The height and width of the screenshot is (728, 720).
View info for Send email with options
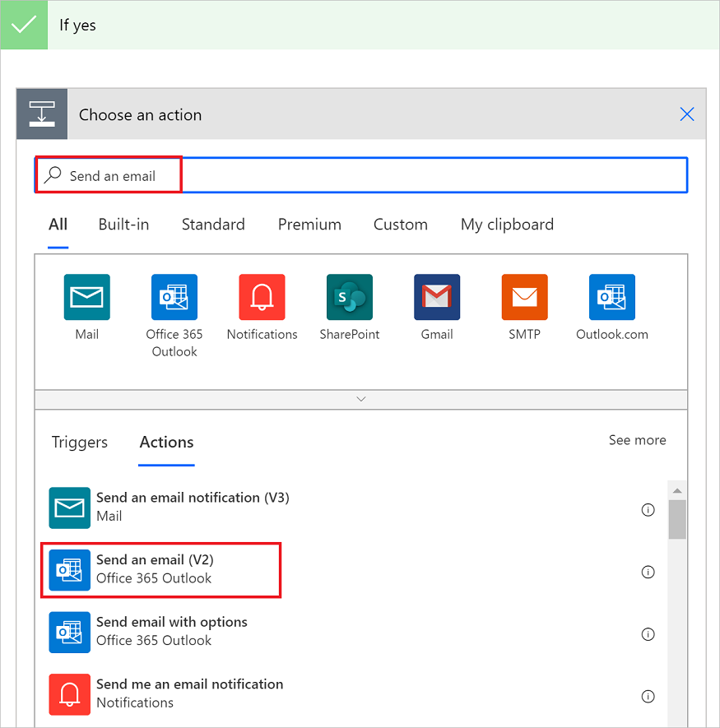[x=648, y=634]
